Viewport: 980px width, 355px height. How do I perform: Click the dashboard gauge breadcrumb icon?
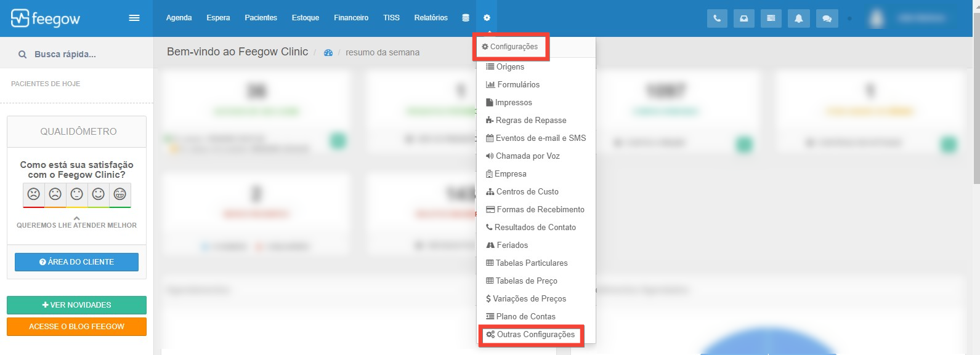[328, 53]
